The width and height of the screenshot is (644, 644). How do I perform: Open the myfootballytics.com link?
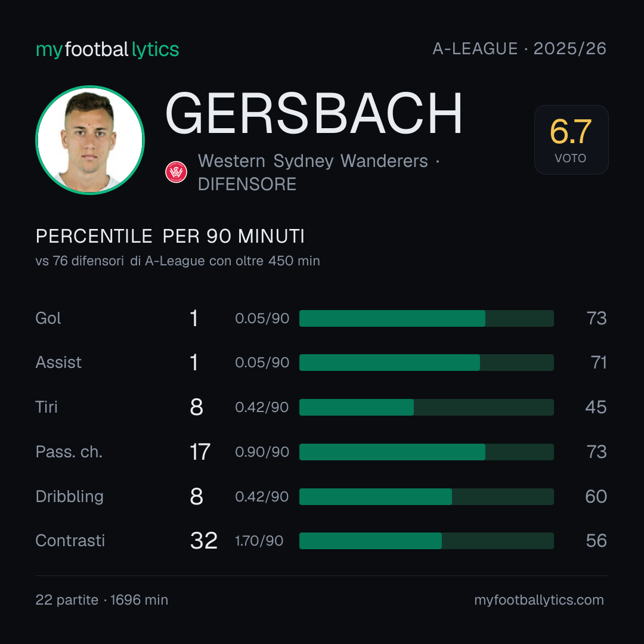click(539, 600)
